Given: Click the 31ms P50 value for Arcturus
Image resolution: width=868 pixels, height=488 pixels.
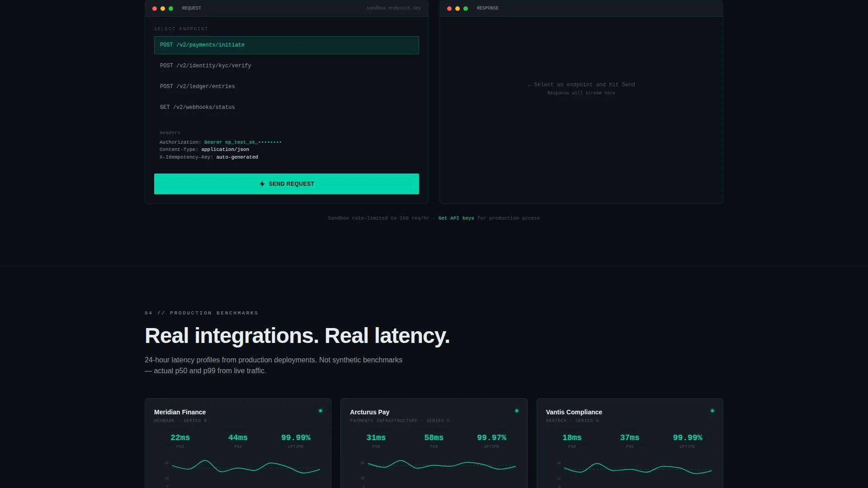Looking at the screenshot, I should (376, 438).
